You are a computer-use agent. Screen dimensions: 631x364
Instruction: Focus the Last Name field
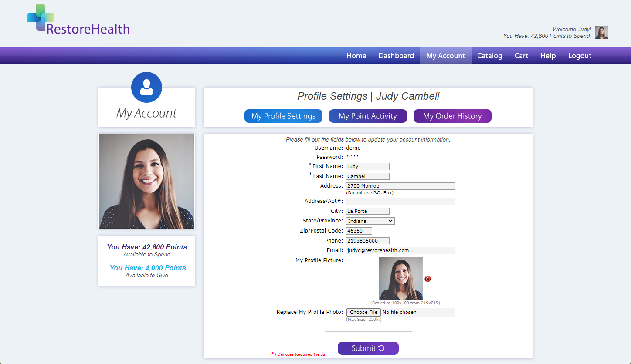368,176
